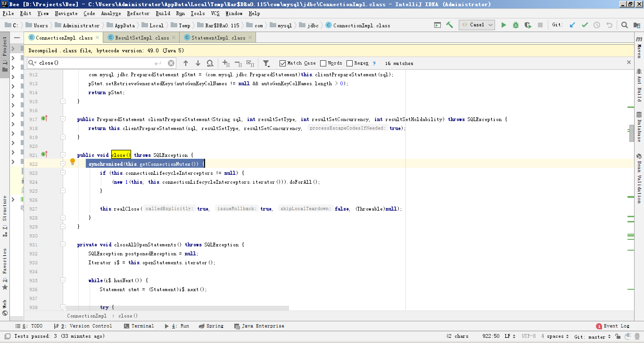Run with coverage icon
Image resolution: width=644 pixels, height=343 pixels.
pos(528,25)
